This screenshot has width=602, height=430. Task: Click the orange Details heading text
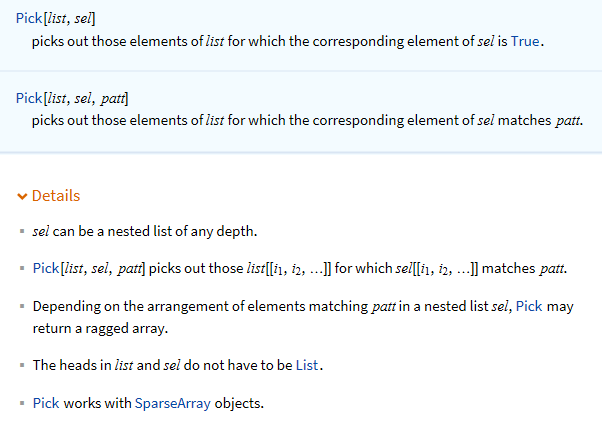[x=56, y=196]
